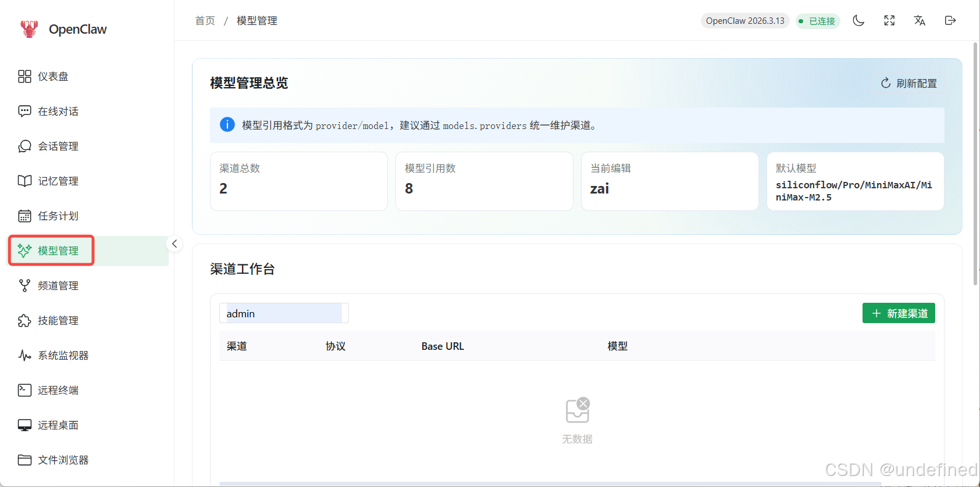The image size is (980, 487).
Task: Click the refresh arrow icon beside 刷新配置
Action: 886,83
